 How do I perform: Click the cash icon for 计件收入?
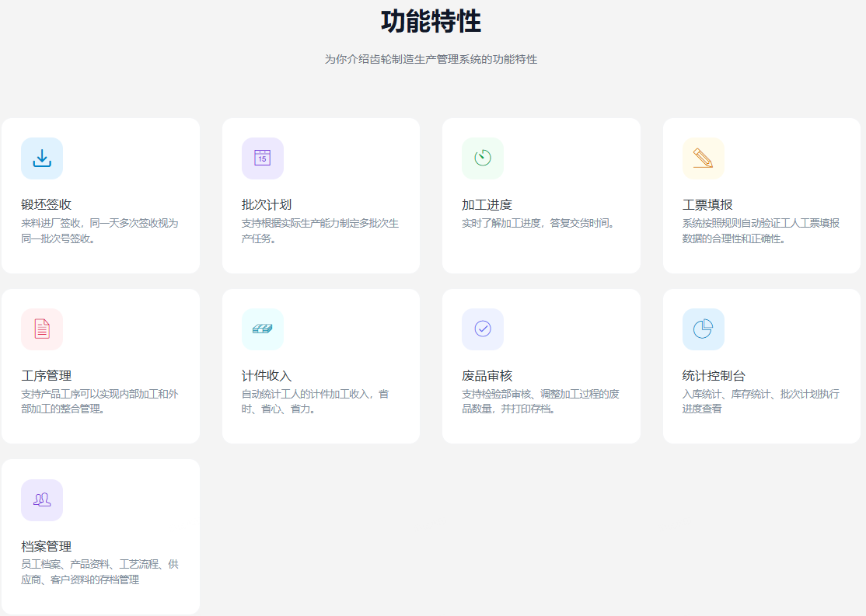(262, 329)
